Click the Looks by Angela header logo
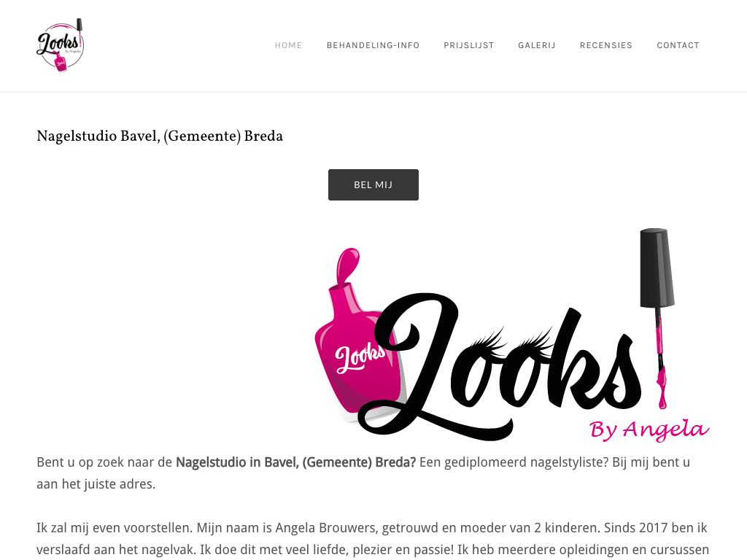747x560 pixels. [x=60, y=45]
